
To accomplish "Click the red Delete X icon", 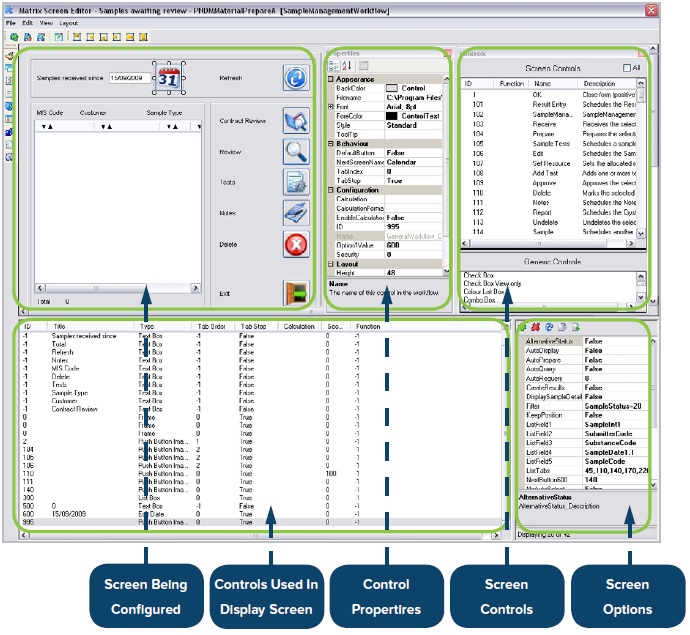I will pyautogui.click(x=296, y=244).
